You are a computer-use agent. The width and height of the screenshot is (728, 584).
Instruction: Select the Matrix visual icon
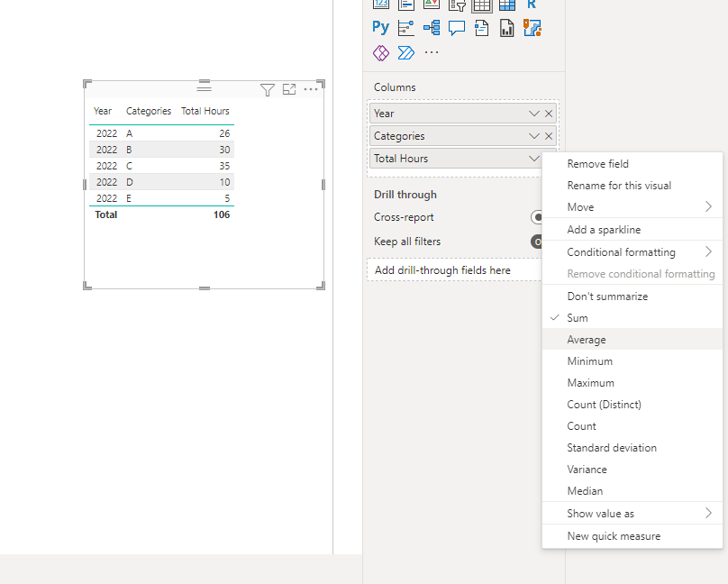507,5
